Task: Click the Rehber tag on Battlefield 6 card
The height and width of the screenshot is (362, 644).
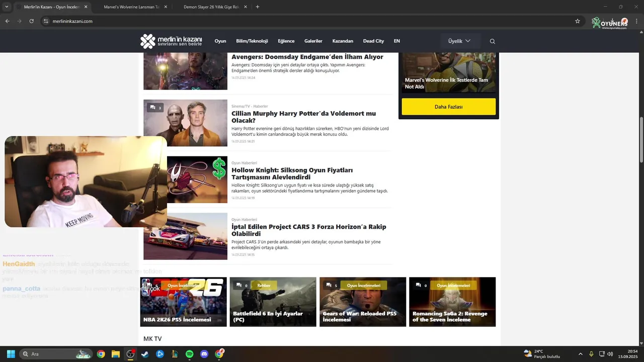Action: (x=264, y=285)
